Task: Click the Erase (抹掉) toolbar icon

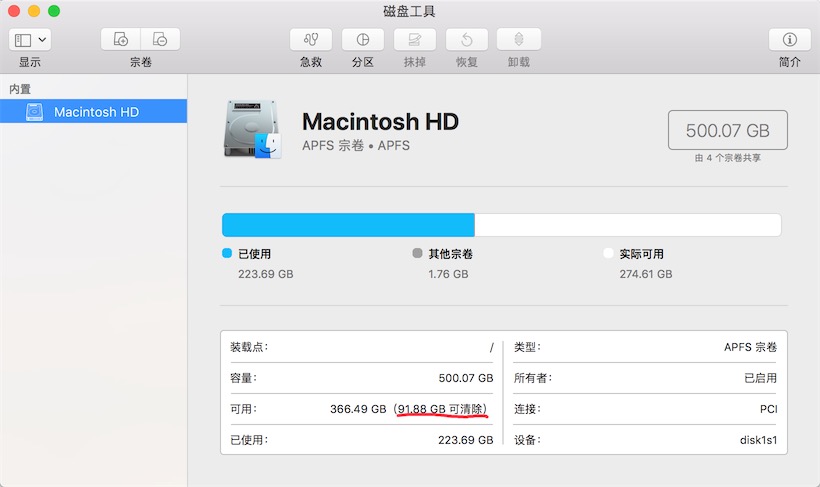Action: pyautogui.click(x=414, y=40)
